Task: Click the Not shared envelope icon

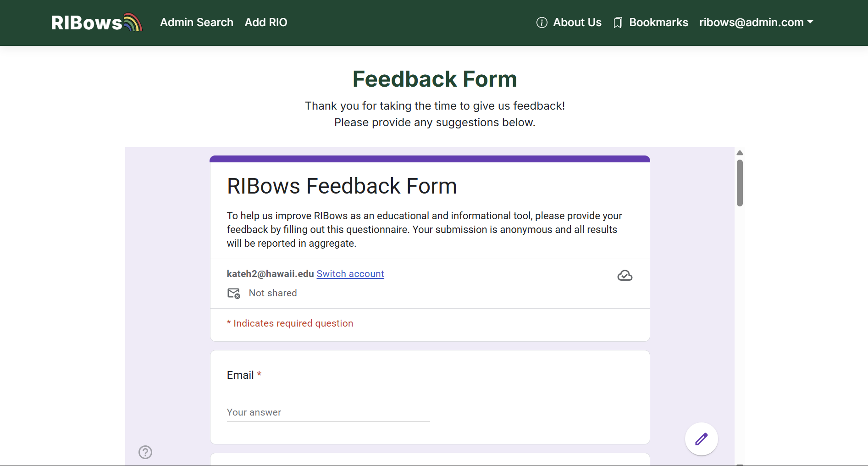Action: coord(234,293)
